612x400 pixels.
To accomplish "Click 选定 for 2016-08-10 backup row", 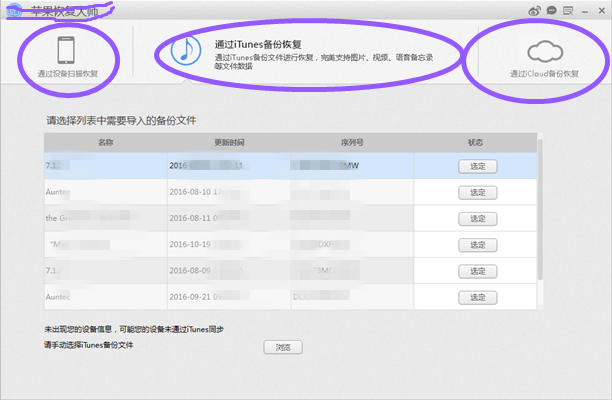I will [477, 192].
